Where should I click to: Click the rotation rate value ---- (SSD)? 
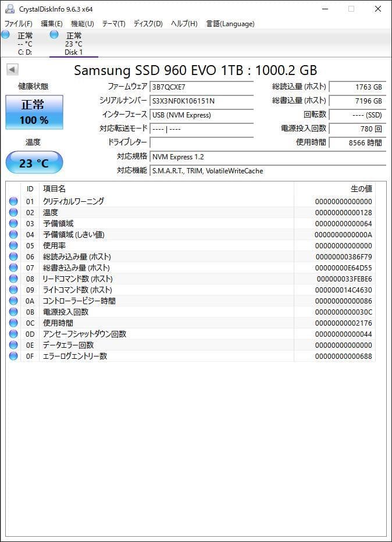coord(358,115)
